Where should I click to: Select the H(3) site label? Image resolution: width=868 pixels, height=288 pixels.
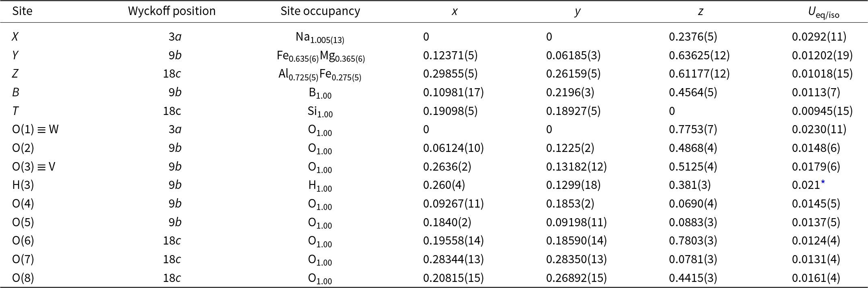(x=23, y=185)
